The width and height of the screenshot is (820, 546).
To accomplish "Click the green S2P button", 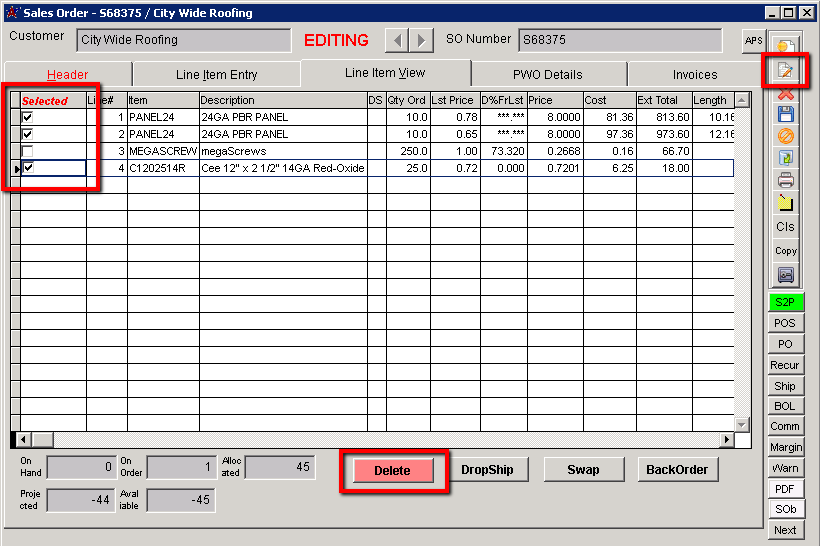I will click(x=785, y=301).
